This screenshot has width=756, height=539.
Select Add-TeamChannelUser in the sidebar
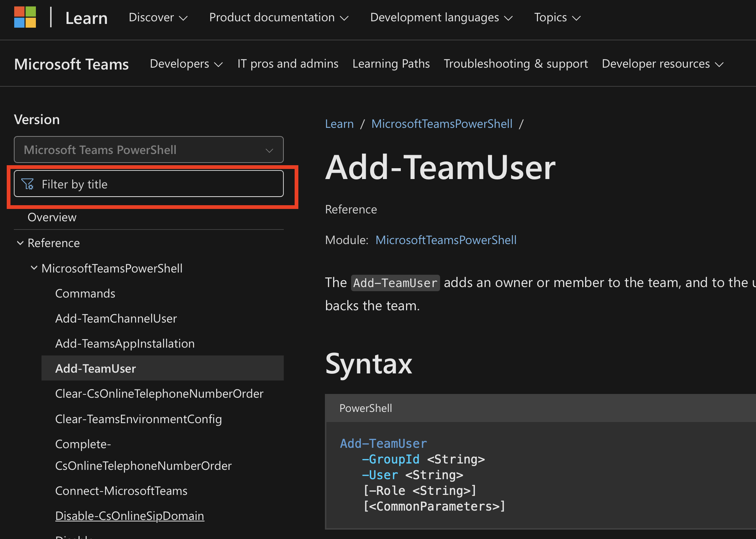click(x=116, y=318)
